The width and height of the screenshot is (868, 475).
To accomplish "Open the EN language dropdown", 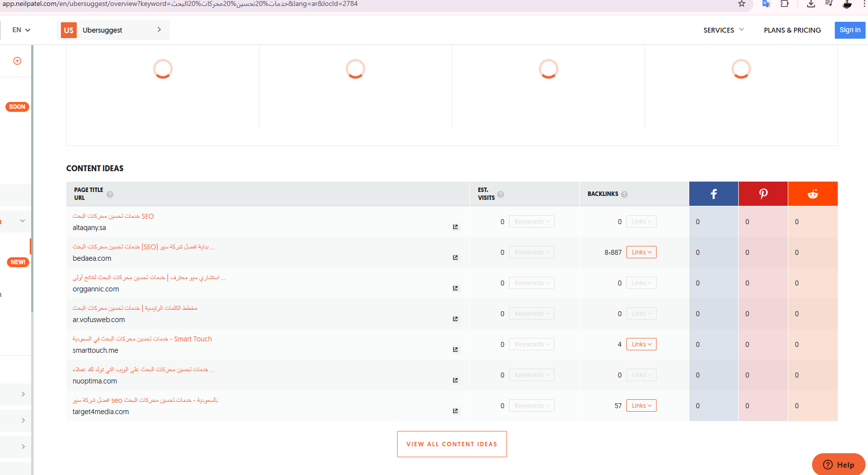I will click(x=21, y=30).
